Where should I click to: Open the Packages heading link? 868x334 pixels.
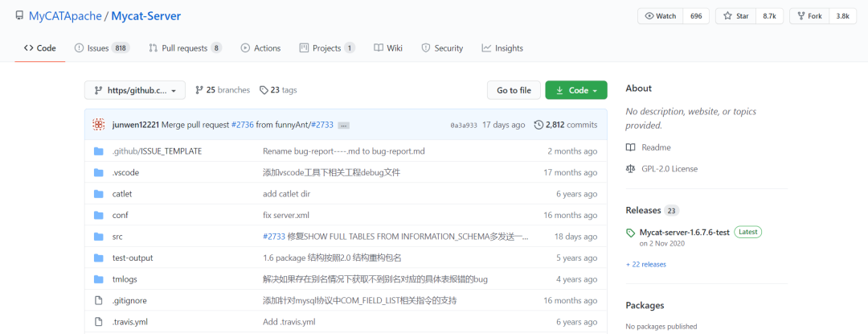click(645, 305)
